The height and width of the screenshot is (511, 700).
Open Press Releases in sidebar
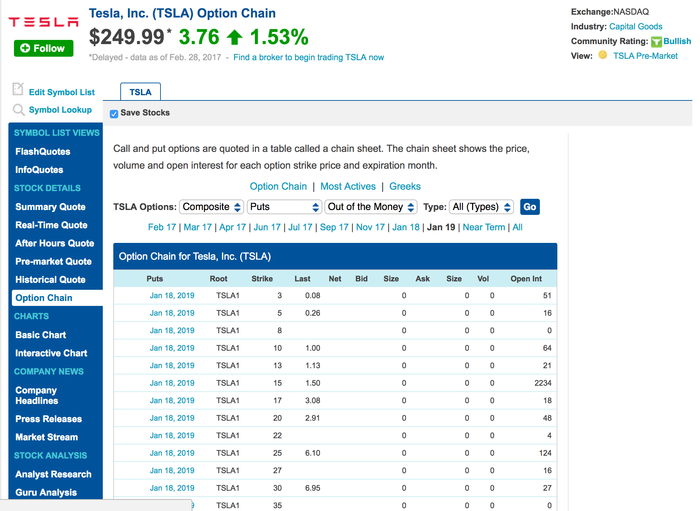(x=49, y=419)
